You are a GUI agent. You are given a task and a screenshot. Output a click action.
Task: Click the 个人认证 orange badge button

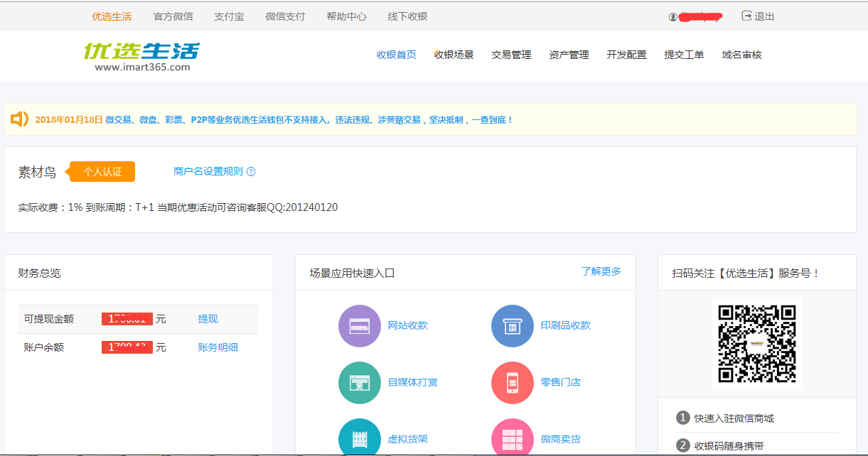coord(101,172)
